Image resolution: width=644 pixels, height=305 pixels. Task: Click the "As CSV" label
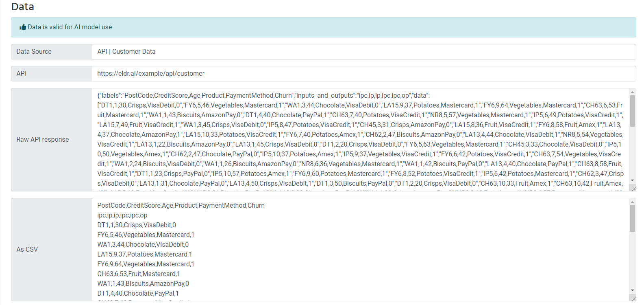27,250
